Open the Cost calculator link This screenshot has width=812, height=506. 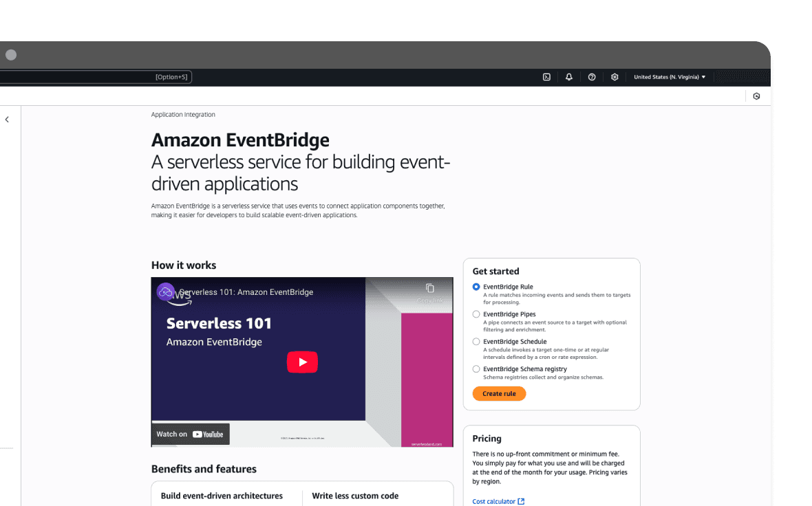coord(493,501)
